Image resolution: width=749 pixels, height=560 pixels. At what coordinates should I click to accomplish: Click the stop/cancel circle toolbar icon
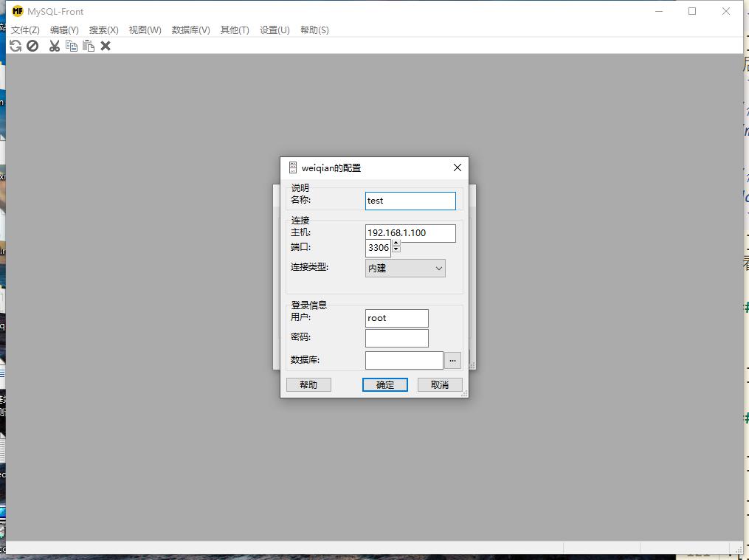(32, 46)
